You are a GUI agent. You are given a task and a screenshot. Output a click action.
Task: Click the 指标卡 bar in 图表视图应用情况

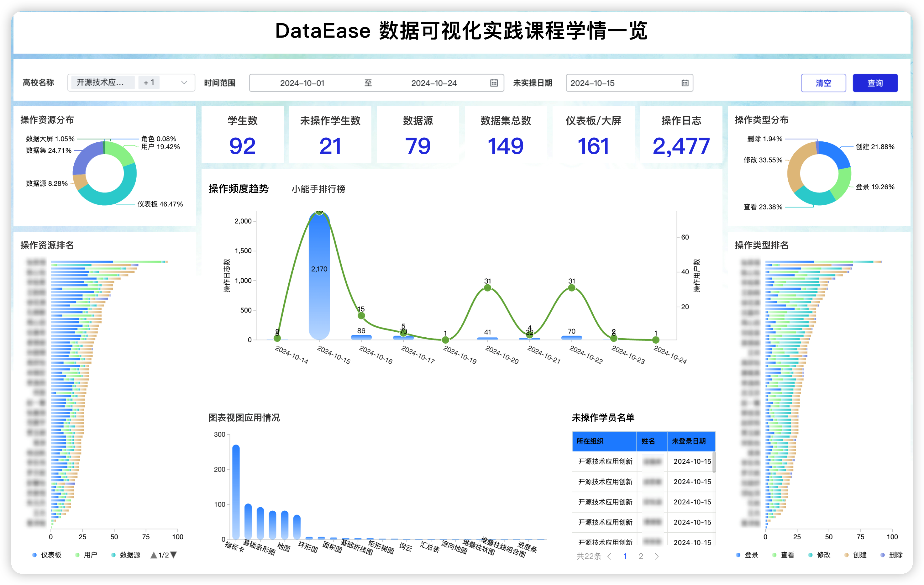point(236,492)
